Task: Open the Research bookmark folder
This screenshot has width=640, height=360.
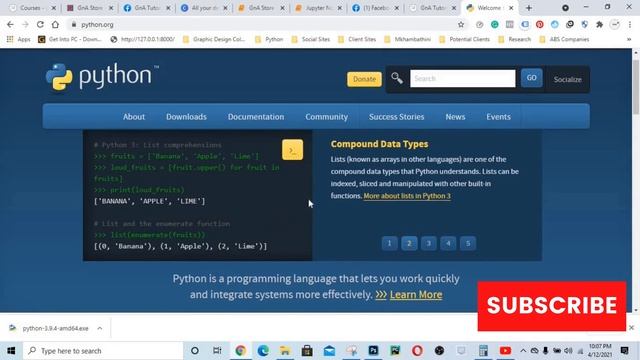Action: (x=514, y=39)
